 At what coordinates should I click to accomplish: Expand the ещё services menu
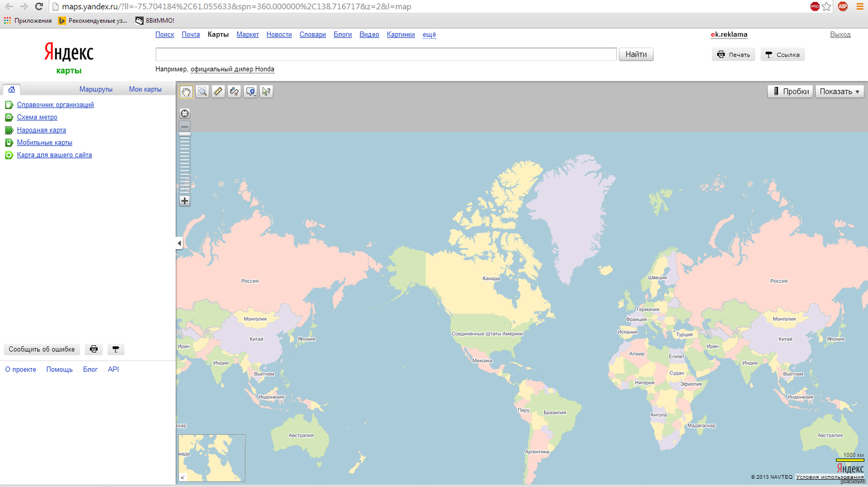click(x=429, y=35)
